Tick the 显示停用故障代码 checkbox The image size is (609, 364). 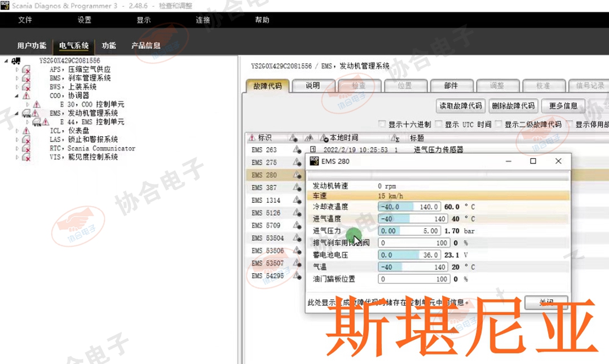[x=570, y=124]
